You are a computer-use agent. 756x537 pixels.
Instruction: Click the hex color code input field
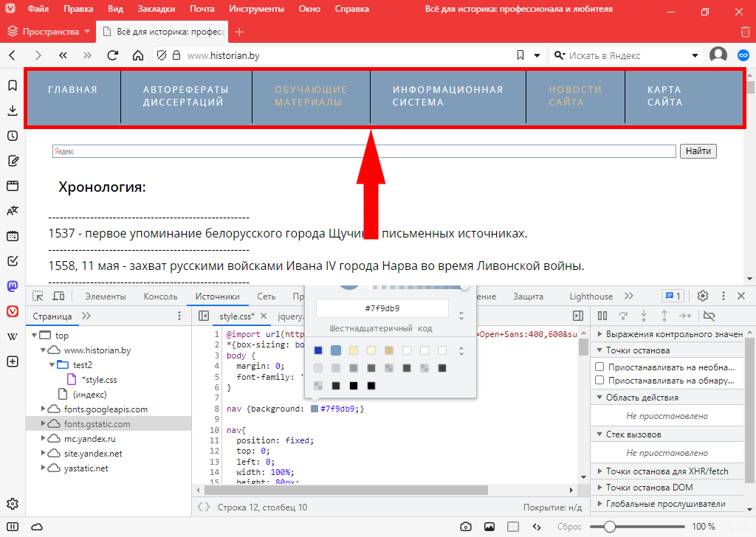point(382,308)
